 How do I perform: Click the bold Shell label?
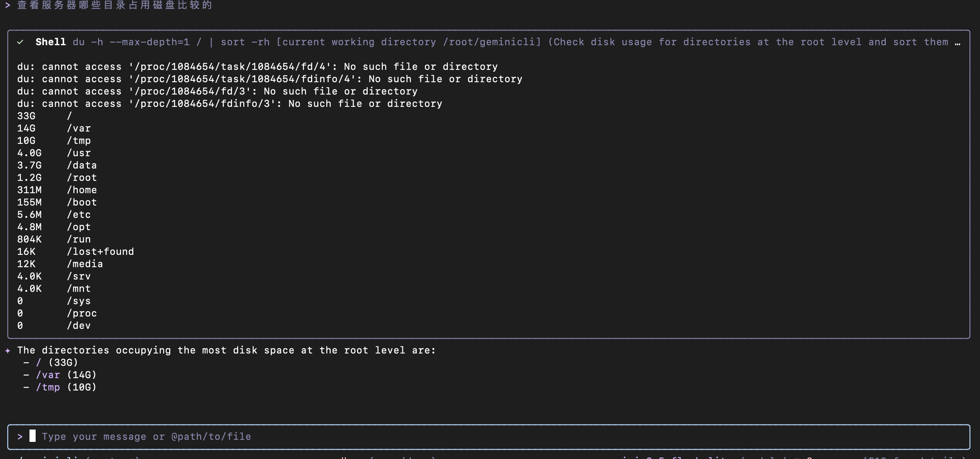[x=51, y=42]
